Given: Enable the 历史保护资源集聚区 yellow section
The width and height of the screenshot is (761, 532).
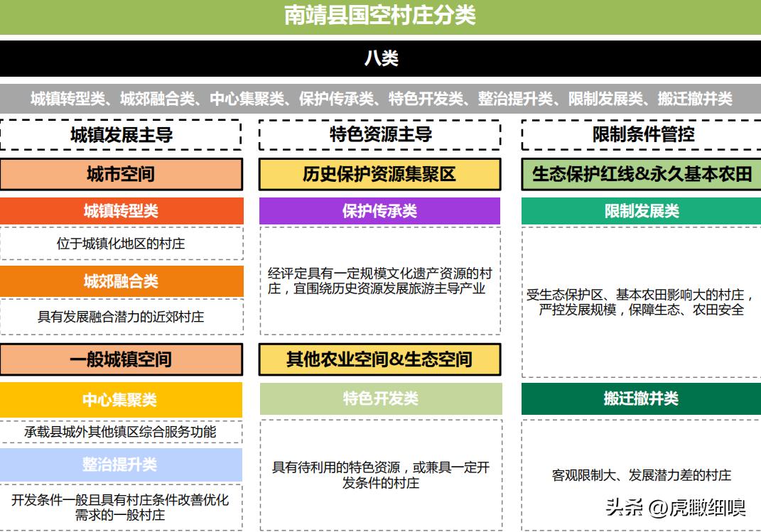Looking at the screenshot, I should pos(380,173).
